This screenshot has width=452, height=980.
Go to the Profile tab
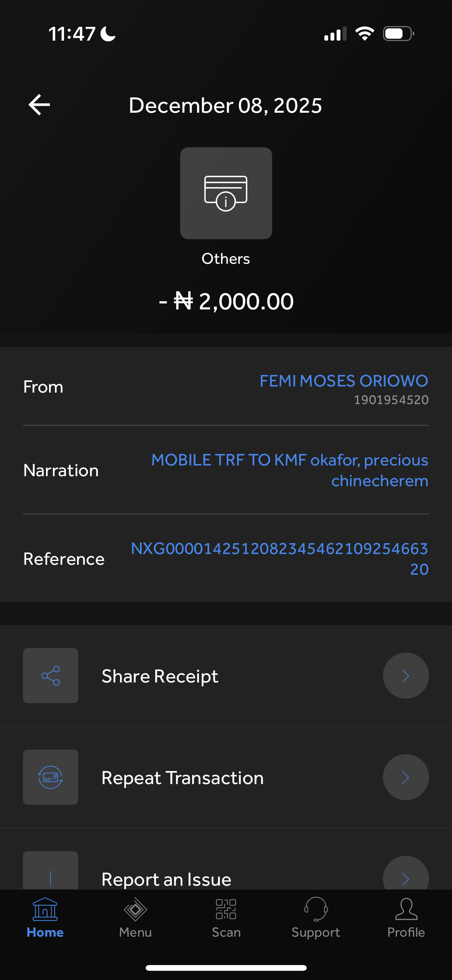point(406,918)
